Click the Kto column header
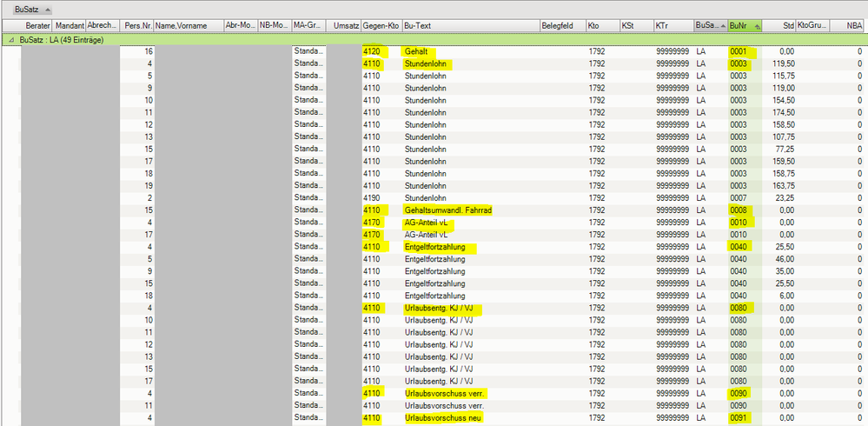 pos(603,25)
